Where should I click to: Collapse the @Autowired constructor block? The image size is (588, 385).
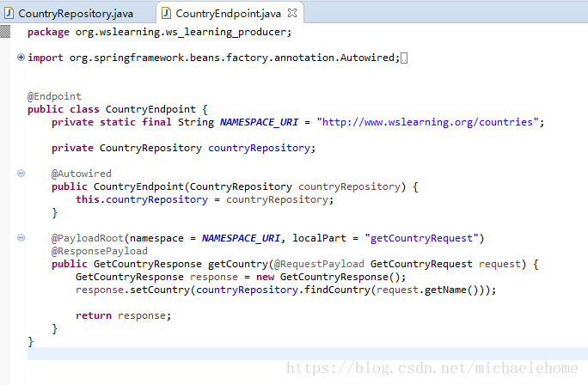pyautogui.click(x=21, y=174)
